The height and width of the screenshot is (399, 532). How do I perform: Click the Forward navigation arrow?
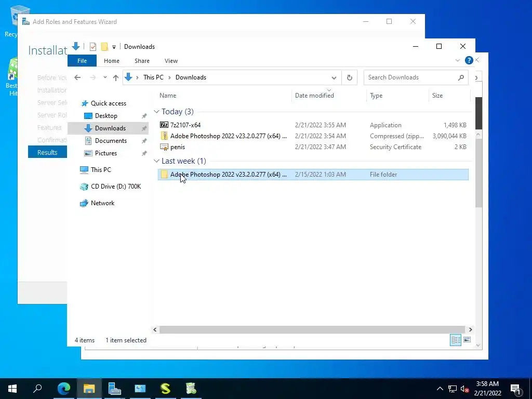(x=92, y=77)
